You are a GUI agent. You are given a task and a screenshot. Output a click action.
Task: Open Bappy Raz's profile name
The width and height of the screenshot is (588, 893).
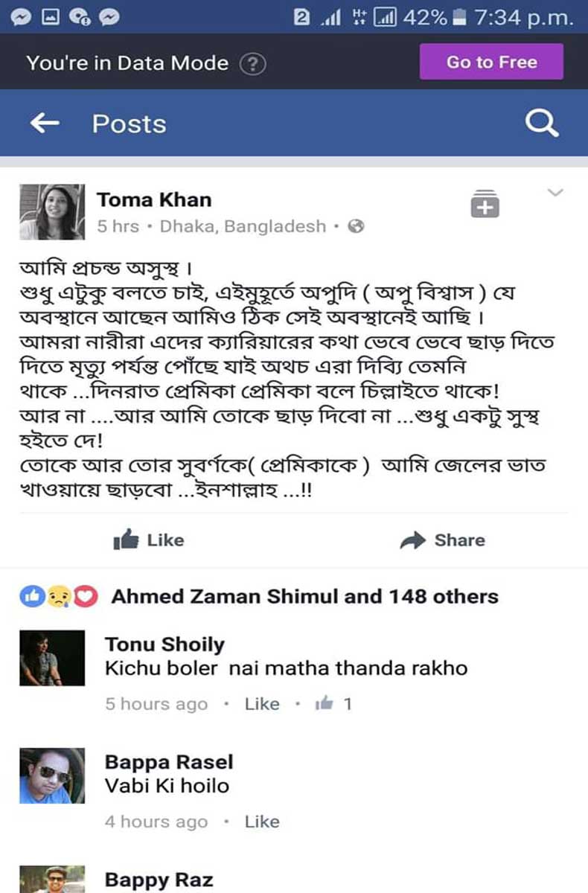click(159, 880)
